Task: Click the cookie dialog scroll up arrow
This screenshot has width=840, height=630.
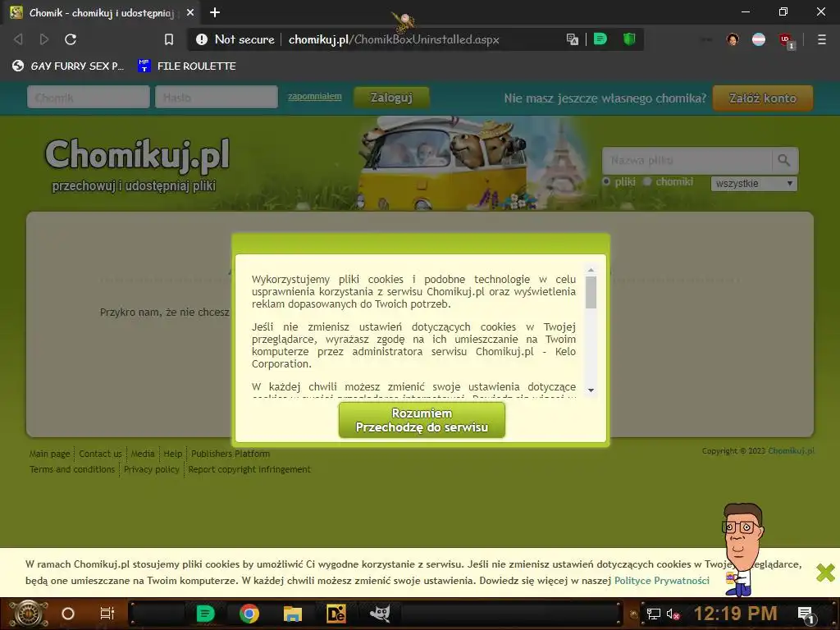Action: pos(591,270)
